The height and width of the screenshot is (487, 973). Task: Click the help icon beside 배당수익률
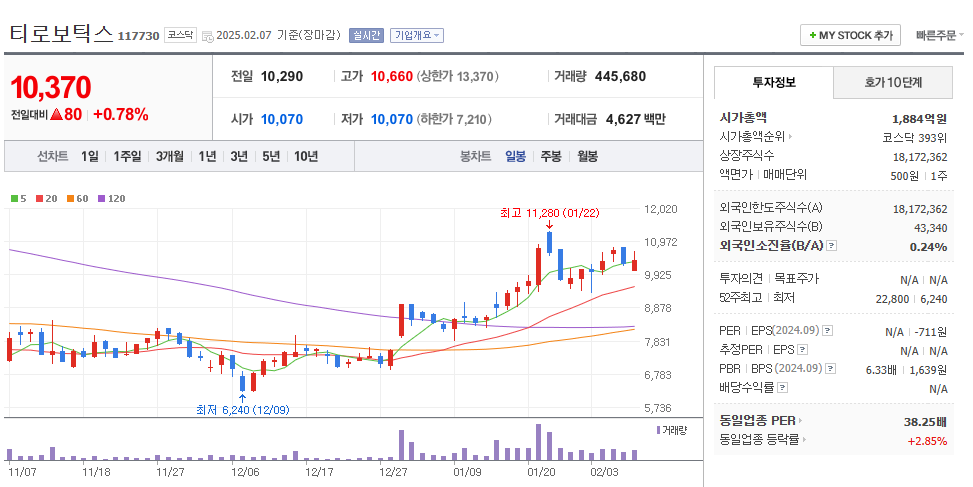[783, 388]
